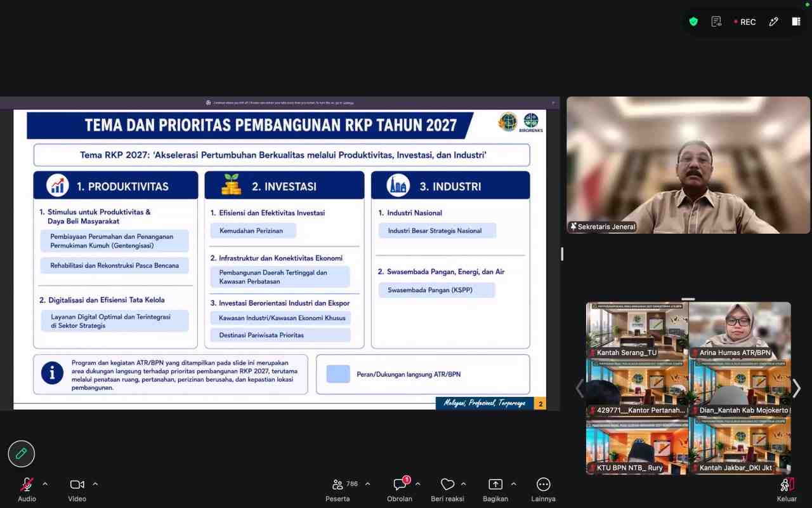This screenshot has height=508, width=812.
Task: Open the Obrolan chat panel
Action: coord(400,490)
